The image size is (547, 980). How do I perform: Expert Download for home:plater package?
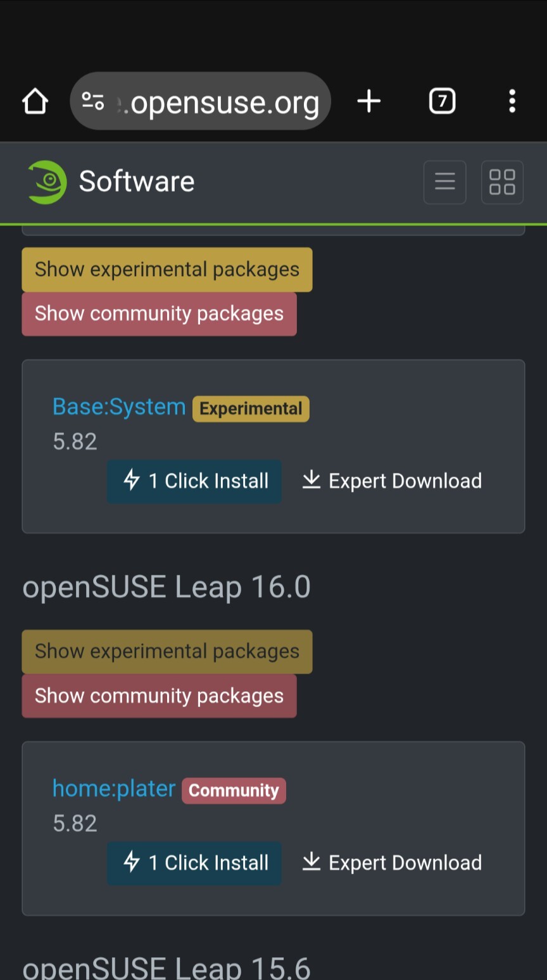point(392,863)
